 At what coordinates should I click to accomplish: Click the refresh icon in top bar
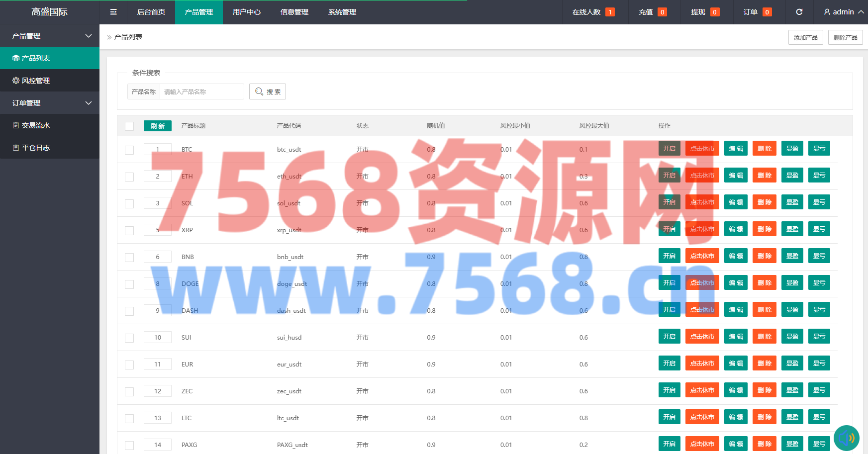pos(799,12)
